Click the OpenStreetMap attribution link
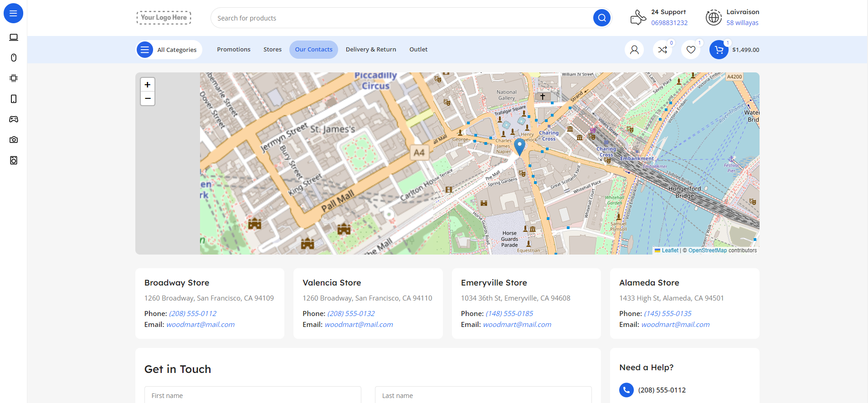Screen dimensions: 868x403 pos(707,250)
